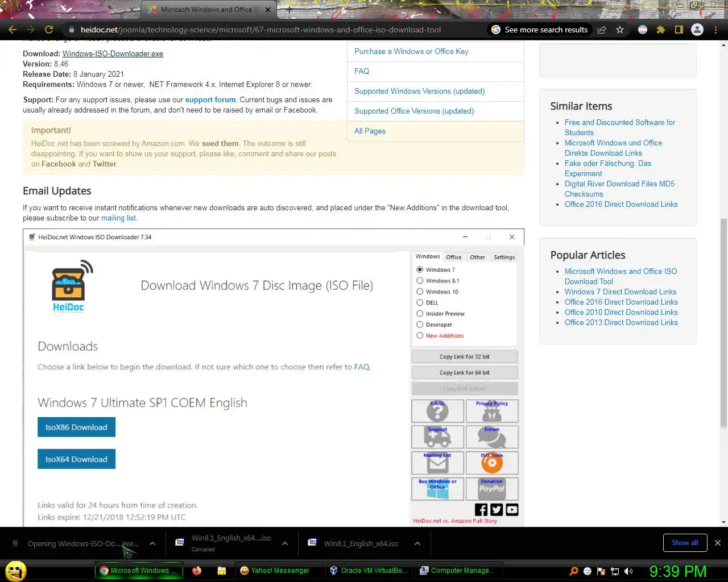Select the Developer radio option
This screenshot has width=728, height=582.
coord(420,325)
